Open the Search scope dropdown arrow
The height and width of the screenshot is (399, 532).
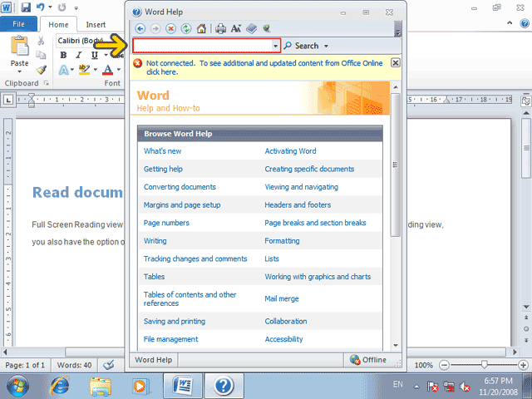click(x=326, y=47)
